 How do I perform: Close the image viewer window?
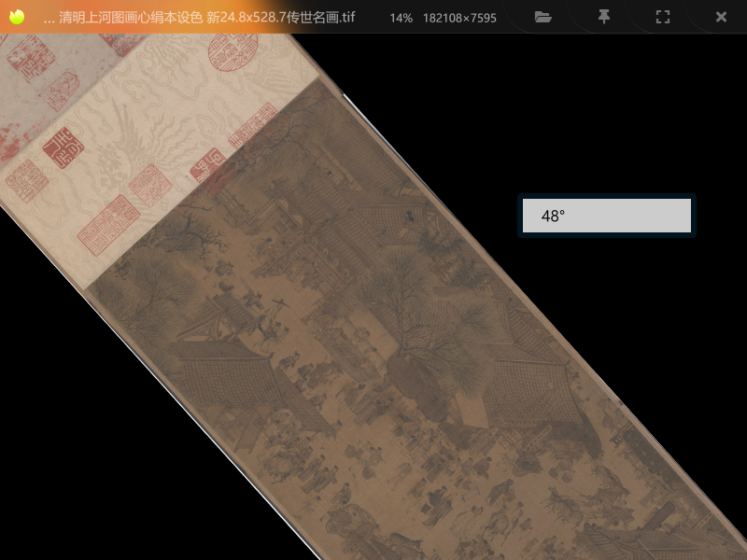(721, 17)
